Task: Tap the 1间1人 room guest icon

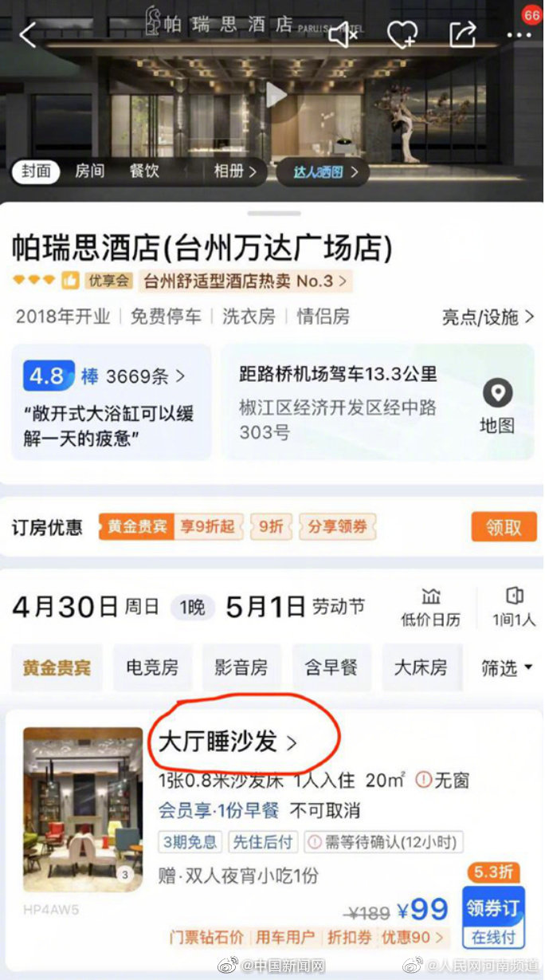Action: [x=515, y=596]
